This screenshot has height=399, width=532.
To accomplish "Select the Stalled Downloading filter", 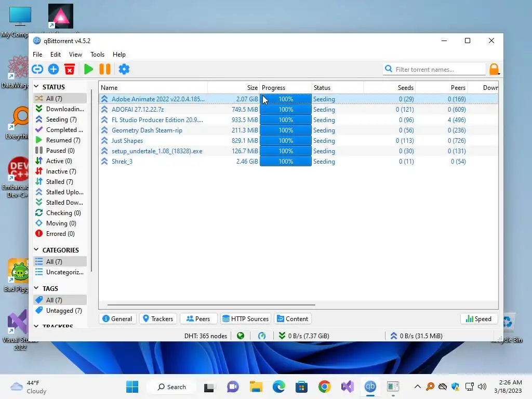I will [x=60, y=203].
